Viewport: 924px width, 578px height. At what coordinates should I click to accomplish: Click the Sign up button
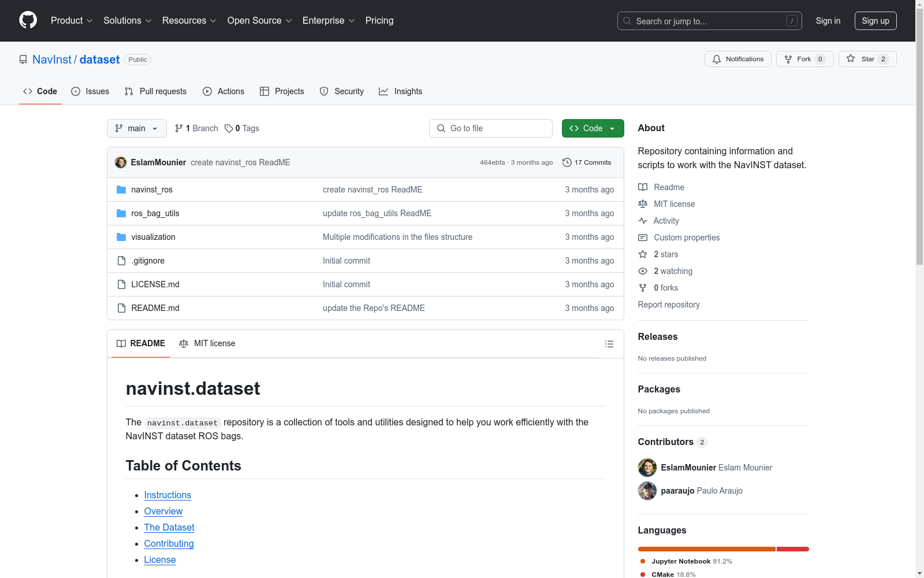tap(875, 21)
